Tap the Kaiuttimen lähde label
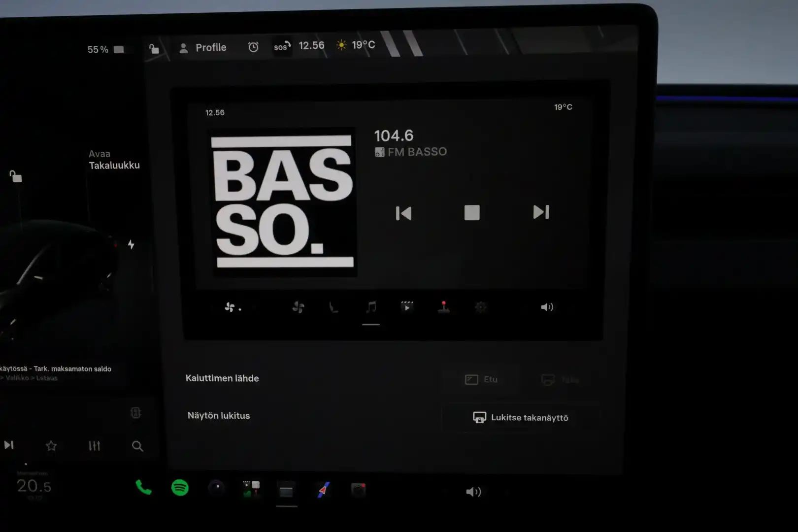Screen dimensions: 798x532 point(222,378)
